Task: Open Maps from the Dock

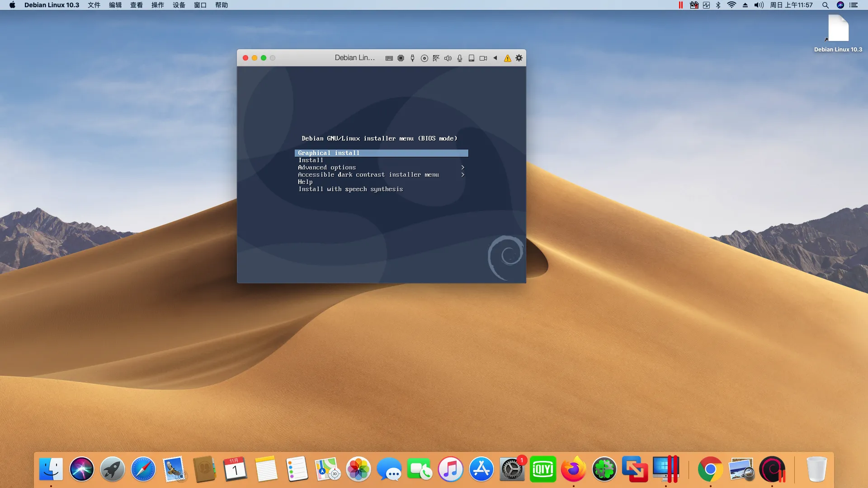Action: point(327,469)
